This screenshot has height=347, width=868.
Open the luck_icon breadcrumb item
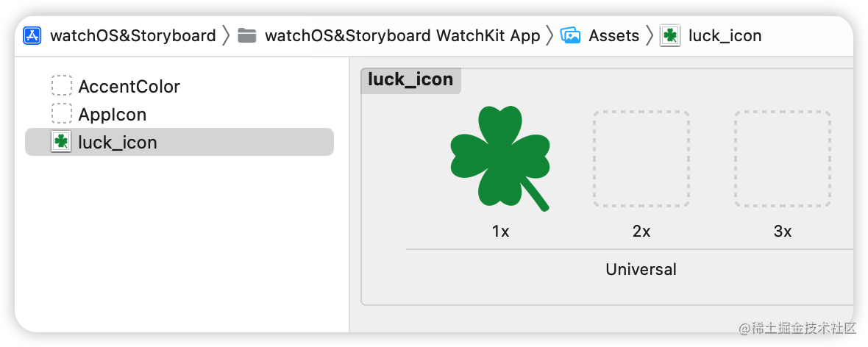pos(725,36)
